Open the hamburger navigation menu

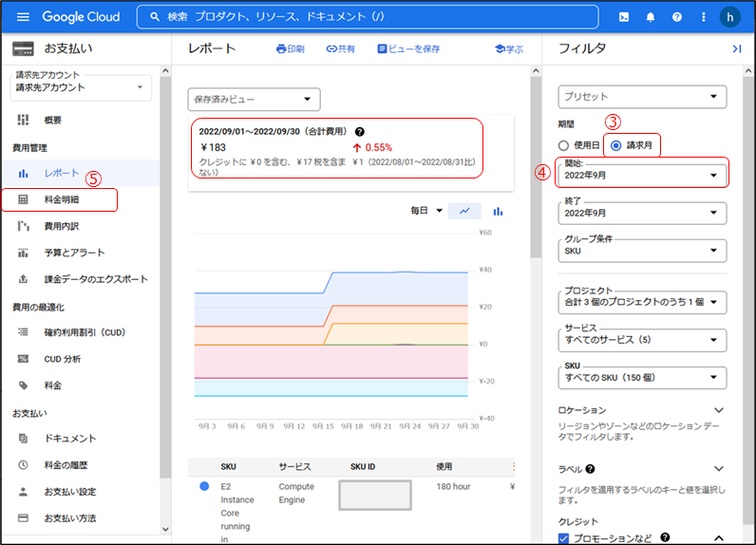point(23,17)
